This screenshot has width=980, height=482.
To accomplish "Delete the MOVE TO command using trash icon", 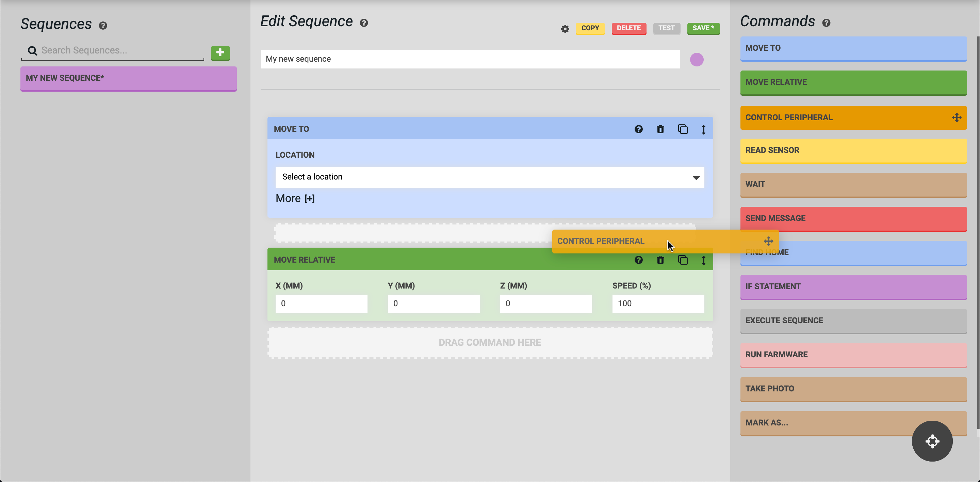I will (660, 129).
